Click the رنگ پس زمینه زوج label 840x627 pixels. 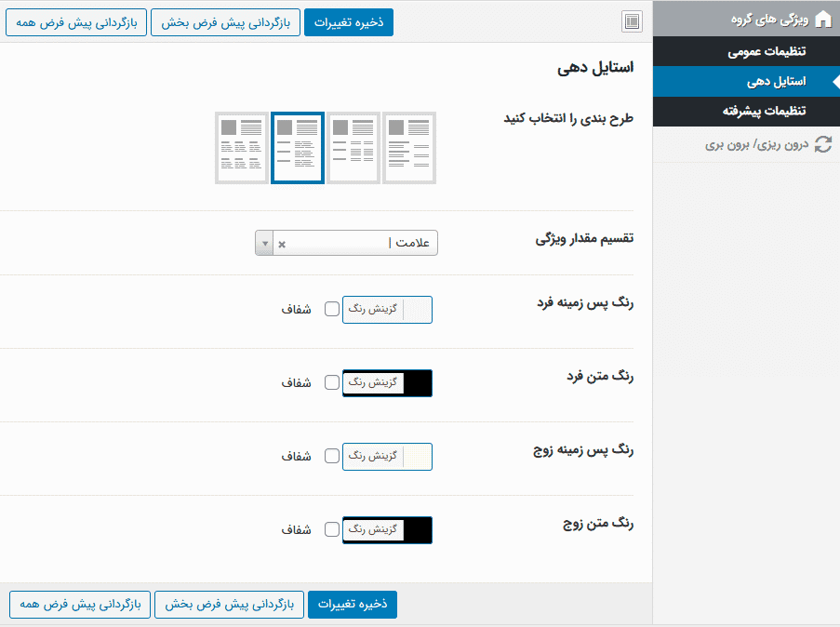(x=583, y=450)
